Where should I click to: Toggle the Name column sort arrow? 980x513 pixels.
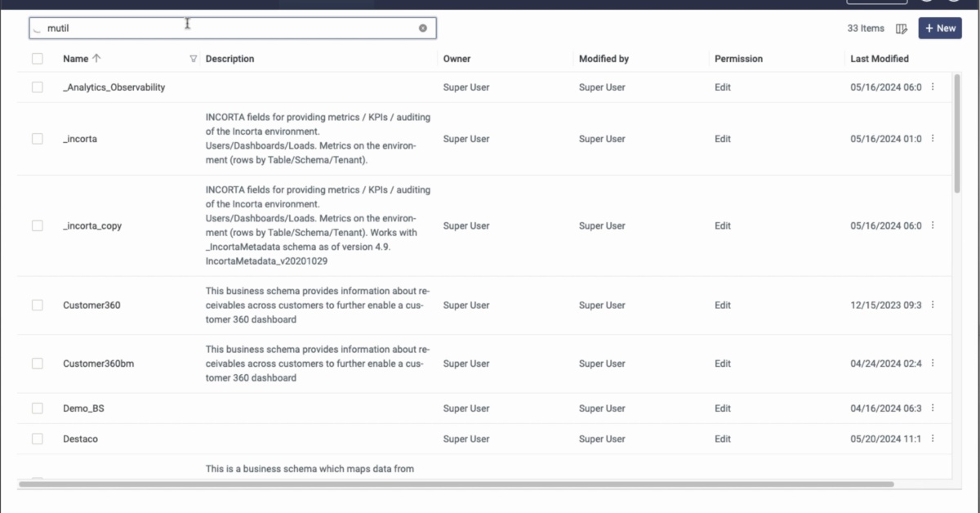[x=97, y=59]
